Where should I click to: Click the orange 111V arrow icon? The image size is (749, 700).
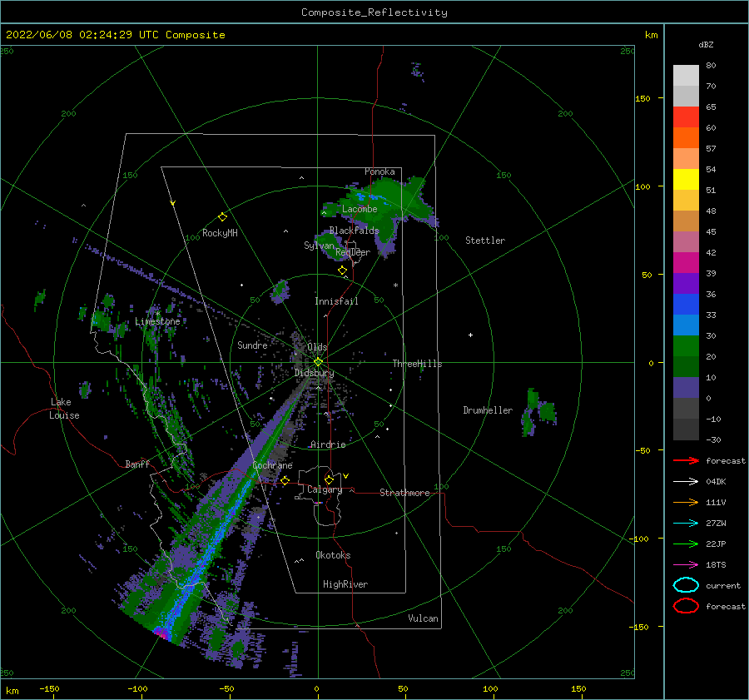(x=686, y=502)
